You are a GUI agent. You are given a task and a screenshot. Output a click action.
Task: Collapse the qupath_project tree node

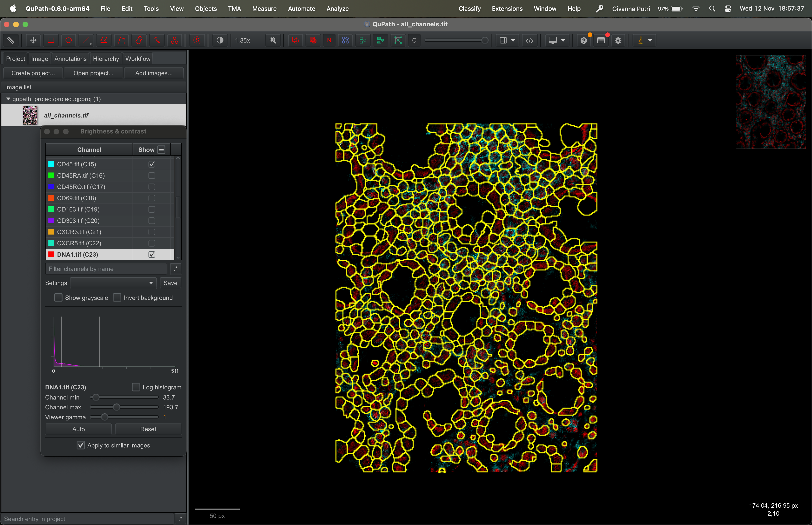pos(8,99)
